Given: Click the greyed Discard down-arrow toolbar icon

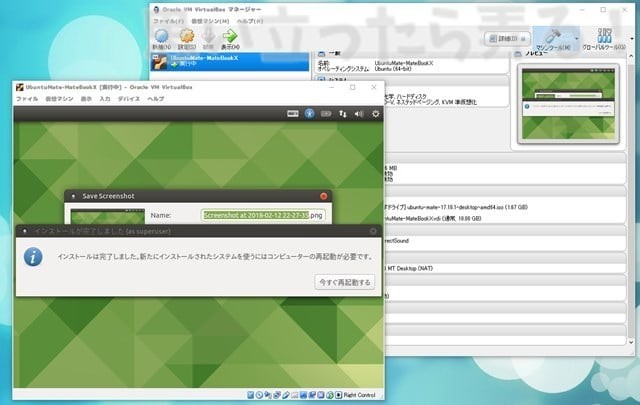Looking at the screenshot, I should tap(208, 39).
